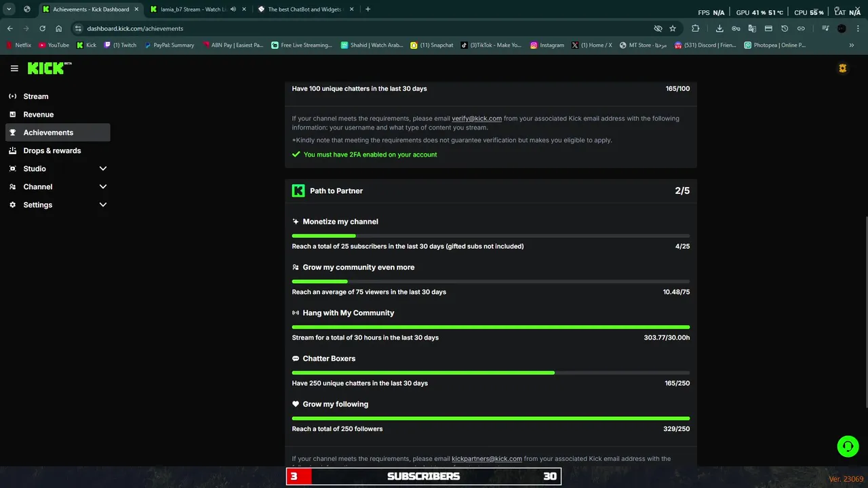Open the Netflix bookmark
This screenshot has height=488, width=868.
(19, 45)
